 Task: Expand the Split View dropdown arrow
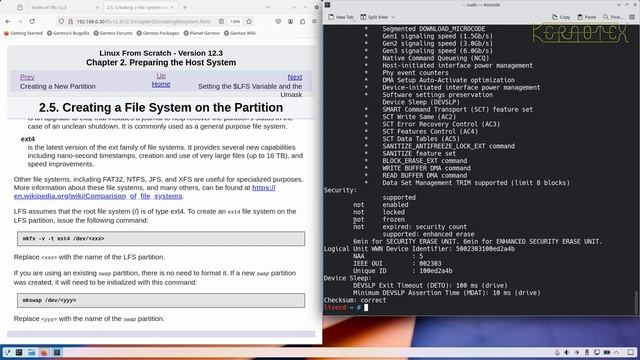(393, 17)
